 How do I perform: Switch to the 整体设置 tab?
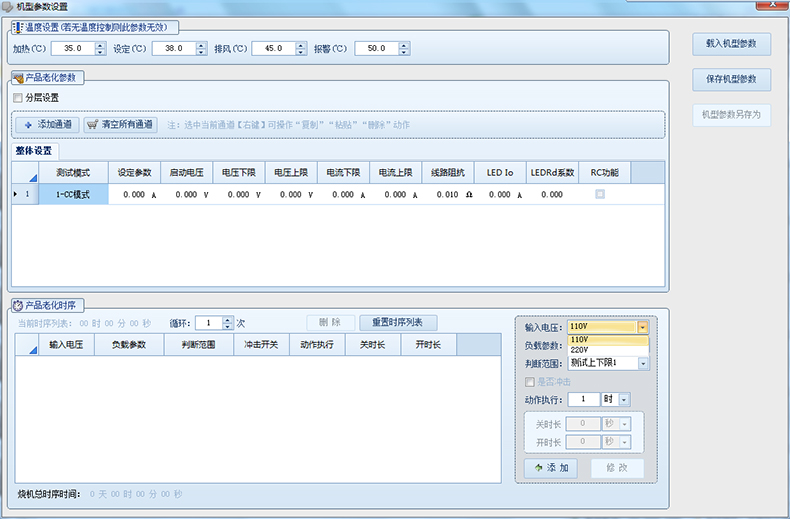click(x=36, y=151)
